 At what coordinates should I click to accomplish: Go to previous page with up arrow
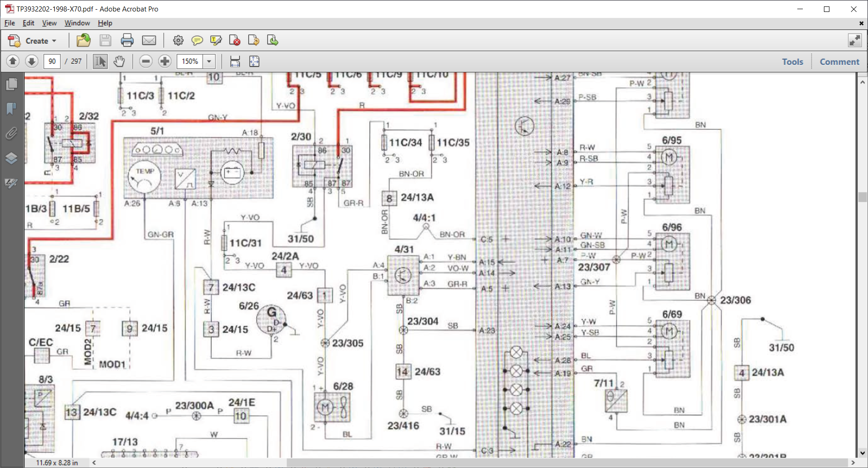(x=13, y=61)
